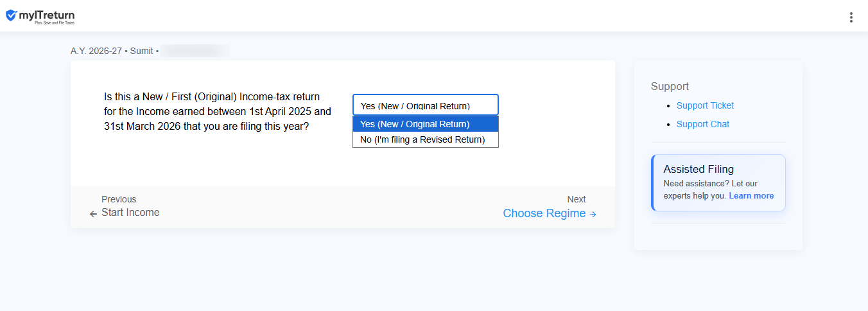Open the return type combo box
Image resolution: width=868 pixels, height=311 pixels.
pyautogui.click(x=425, y=105)
